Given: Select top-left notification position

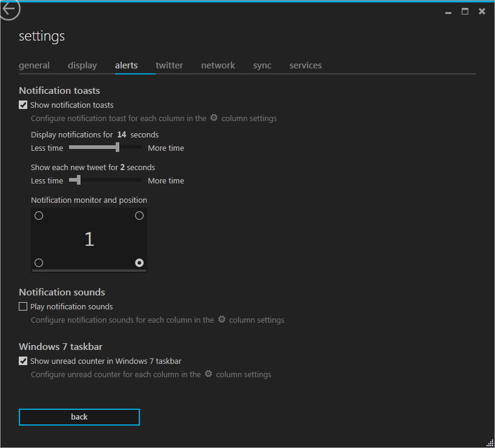Looking at the screenshot, I should (x=39, y=216).
